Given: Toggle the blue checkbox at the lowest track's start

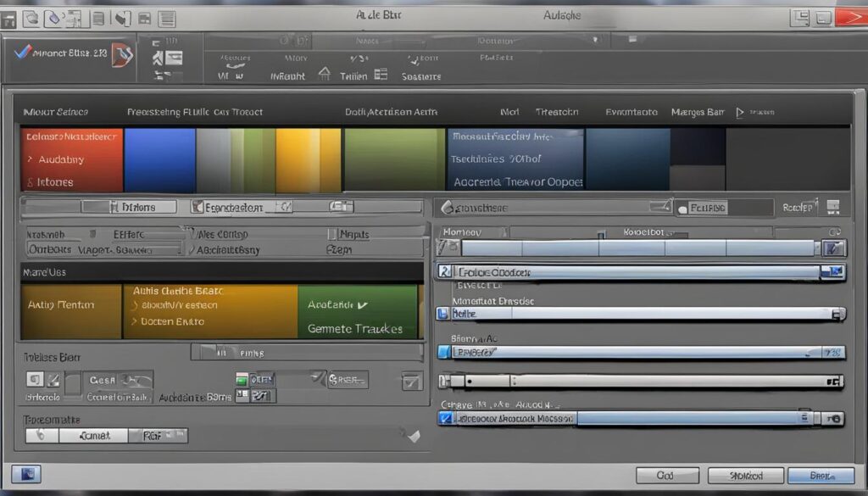Looking at the screenshot, I should (x=445, y=418).
